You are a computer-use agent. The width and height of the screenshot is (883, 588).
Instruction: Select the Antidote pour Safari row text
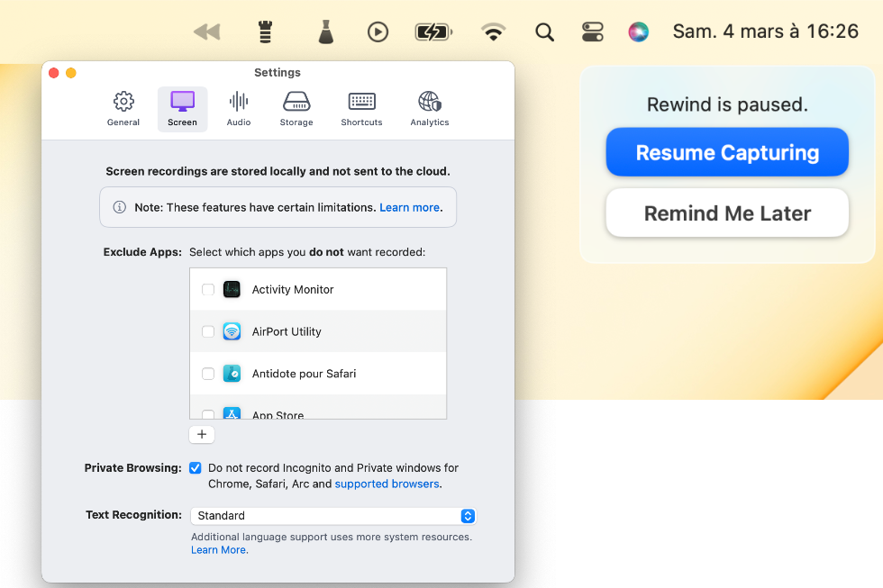(x=304, y=374)
